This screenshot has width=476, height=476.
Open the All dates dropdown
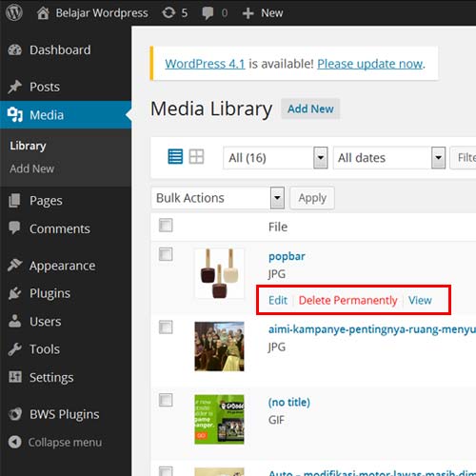pyautogui.click(x=389, y=158)
